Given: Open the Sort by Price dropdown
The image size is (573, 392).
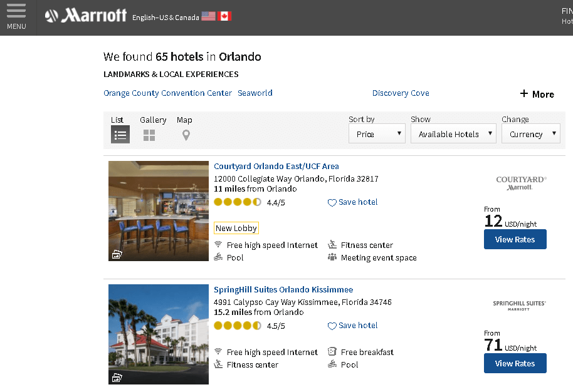Looking at the screenshot, I should point(377,133).
